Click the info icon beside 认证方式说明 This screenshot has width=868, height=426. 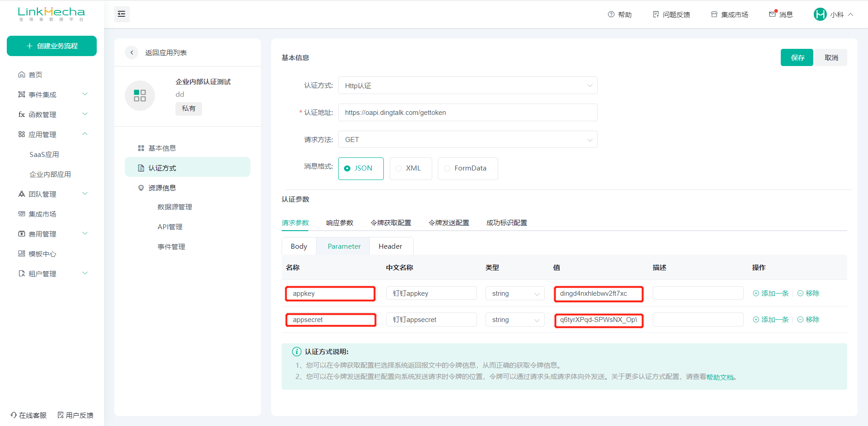tap(297, 351)
